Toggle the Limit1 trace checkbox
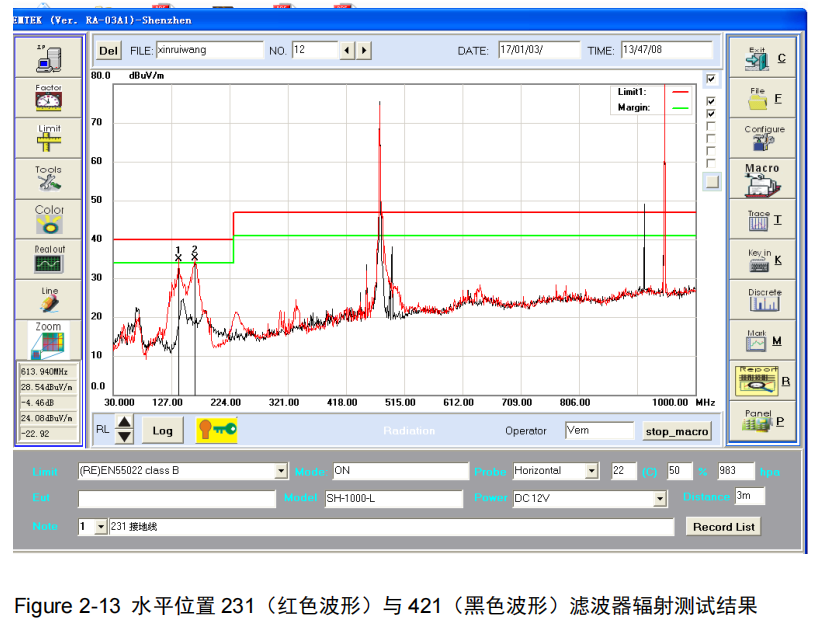 (711, 101)
